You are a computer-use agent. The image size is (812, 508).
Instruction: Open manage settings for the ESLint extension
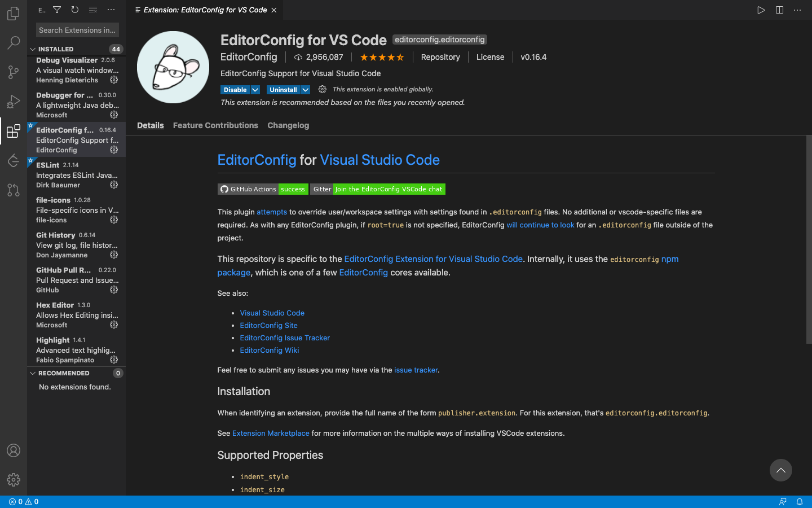(x=114, y=185)
